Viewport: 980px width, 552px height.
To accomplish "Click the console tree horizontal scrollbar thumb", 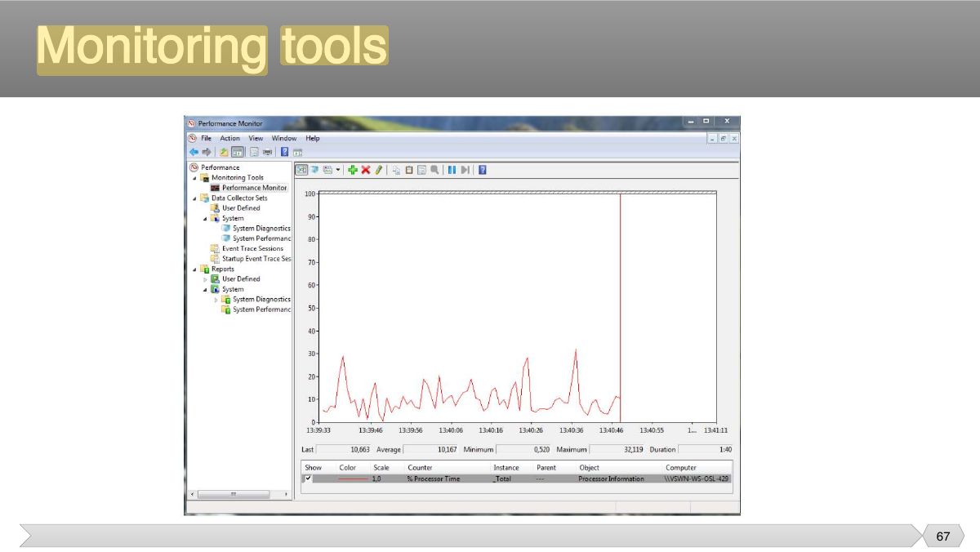I will (233, 494).
